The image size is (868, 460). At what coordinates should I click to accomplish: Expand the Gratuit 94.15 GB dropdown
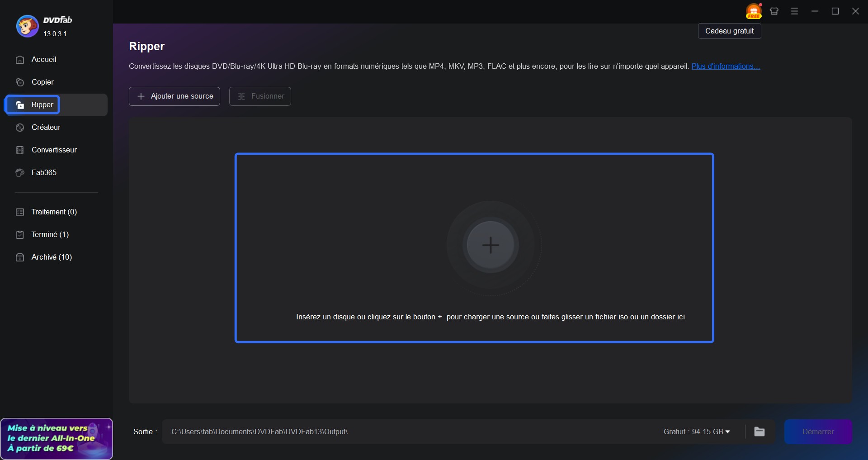pyautogui.click(x=697, y=432)
